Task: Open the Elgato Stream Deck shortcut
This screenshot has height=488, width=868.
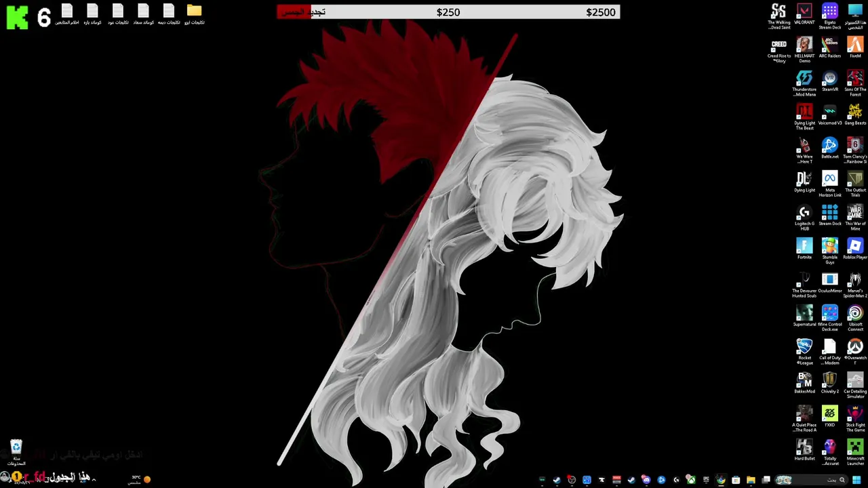Action: pos(830,16)
